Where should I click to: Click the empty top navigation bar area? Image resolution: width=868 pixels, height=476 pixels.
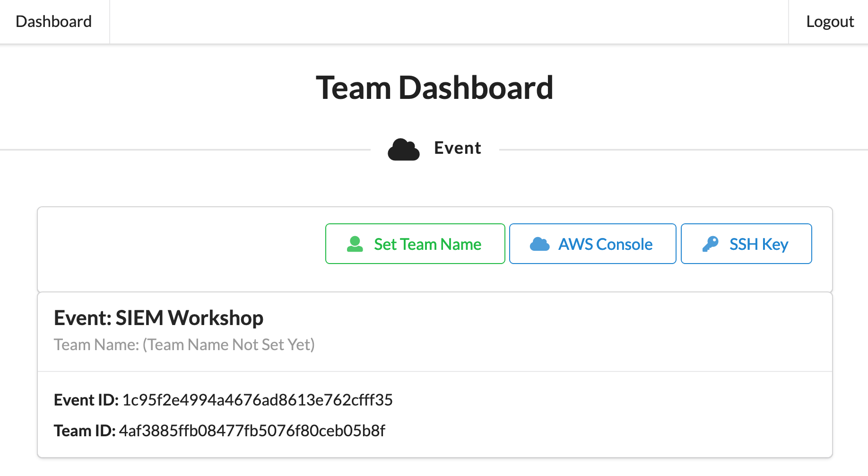click(x=449, y=22)
